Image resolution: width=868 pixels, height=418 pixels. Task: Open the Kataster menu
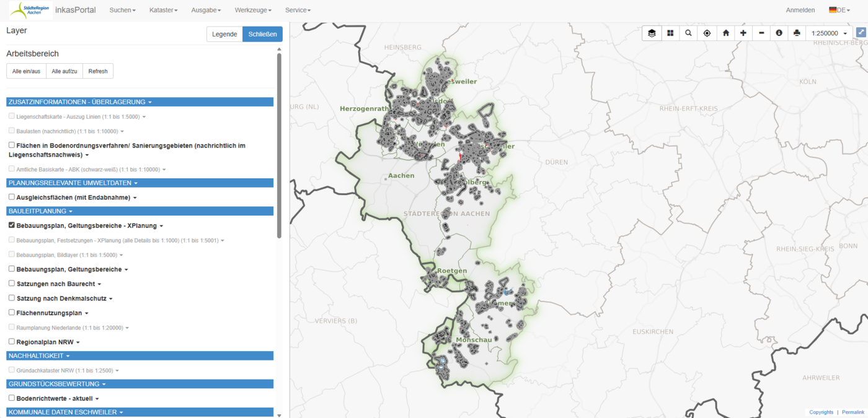click(x=163, y=10)
